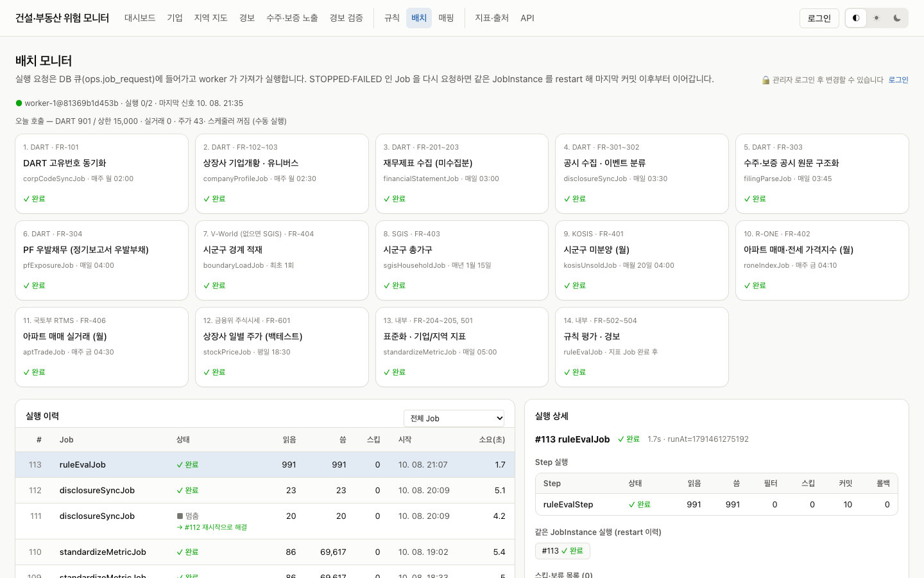The height and width of the screenshot is (578, 924).
Task: Switch to the 지역 지도 page
Action: coord(211,18)
